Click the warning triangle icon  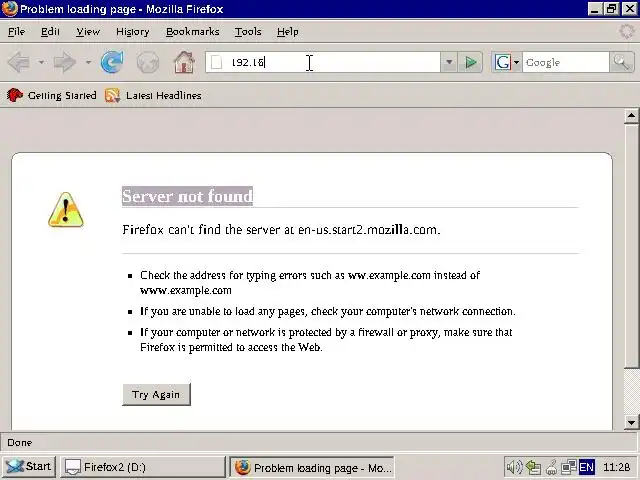click(x=66, y=210)
